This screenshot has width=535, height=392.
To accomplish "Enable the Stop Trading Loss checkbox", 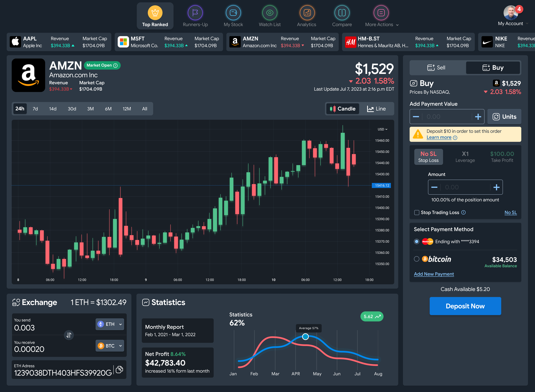I will pyautogui.click(x=417, y=212).
